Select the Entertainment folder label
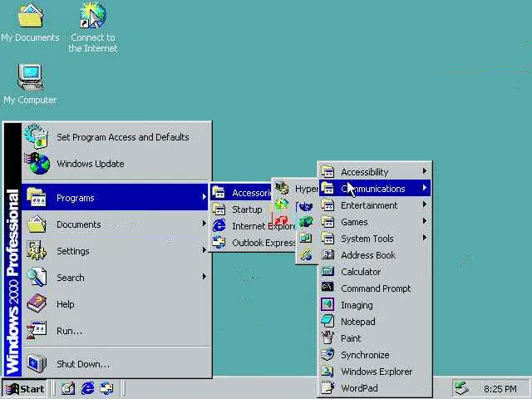This screenshot has width=532, height=399. (369, 205)
